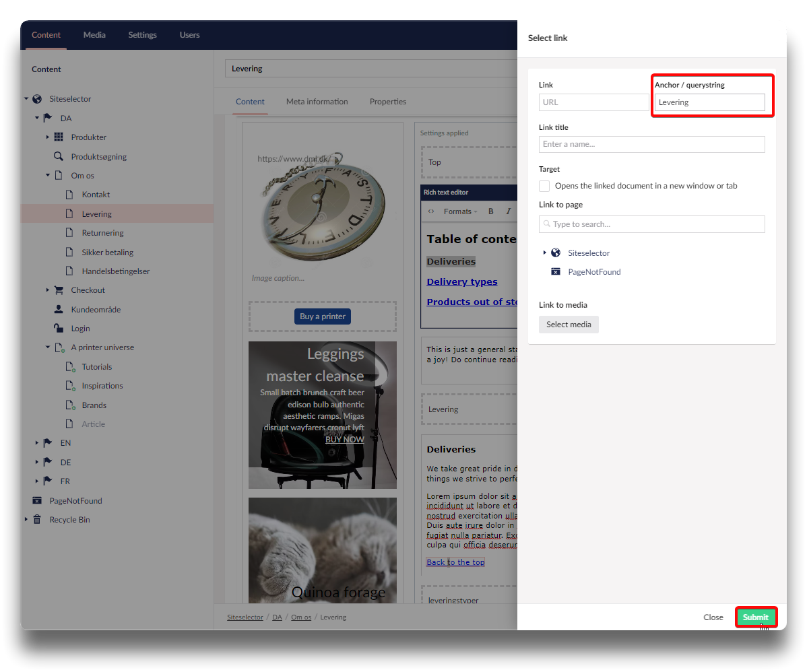Click the Produktsøgning search icon
807x672 pixels.
point(59,157)
